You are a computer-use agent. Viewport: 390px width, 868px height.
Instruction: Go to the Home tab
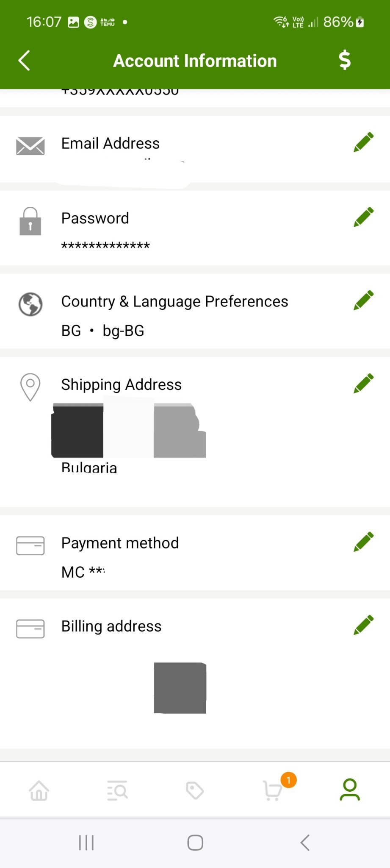pyautogui.click(x=39, y=790)
